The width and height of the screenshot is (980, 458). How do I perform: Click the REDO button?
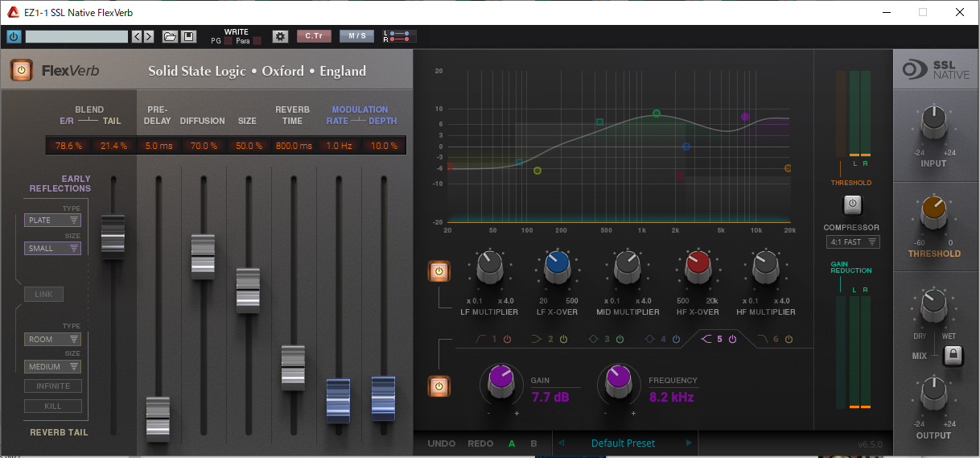click(480, 444)
